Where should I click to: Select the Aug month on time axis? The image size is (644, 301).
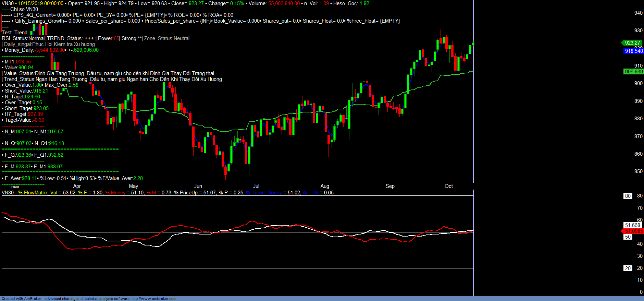[x=324, y=186]
